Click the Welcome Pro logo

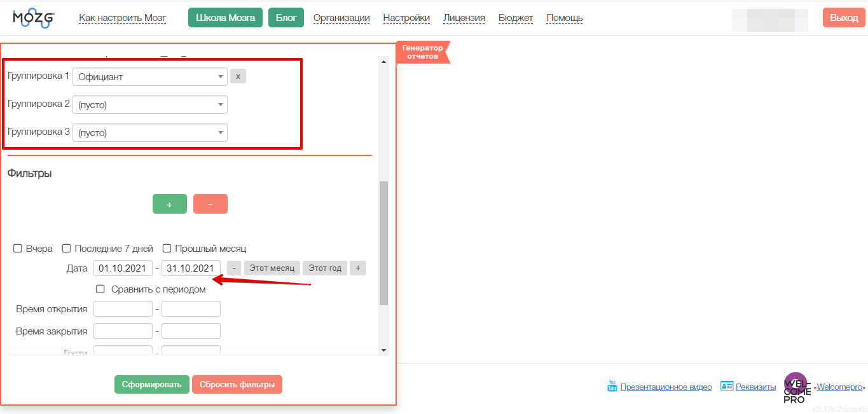797,387
